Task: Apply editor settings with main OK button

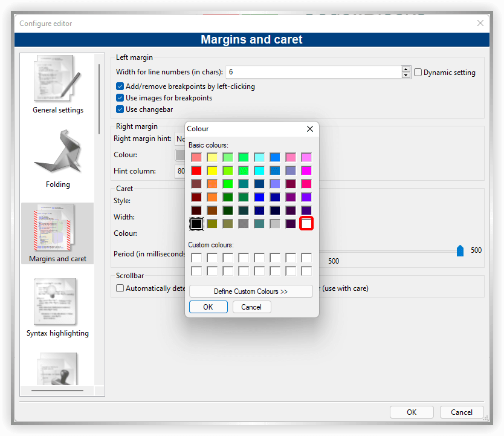Action: pos(412,412)
